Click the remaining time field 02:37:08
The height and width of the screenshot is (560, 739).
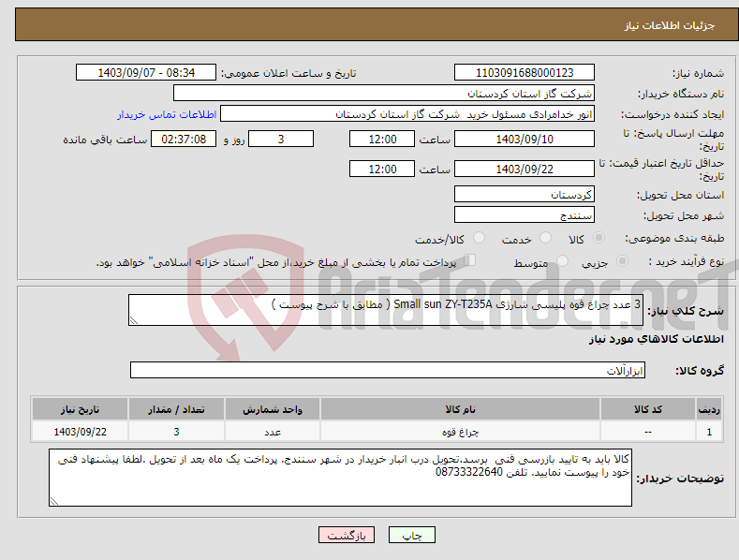click(x=184, y=139)
